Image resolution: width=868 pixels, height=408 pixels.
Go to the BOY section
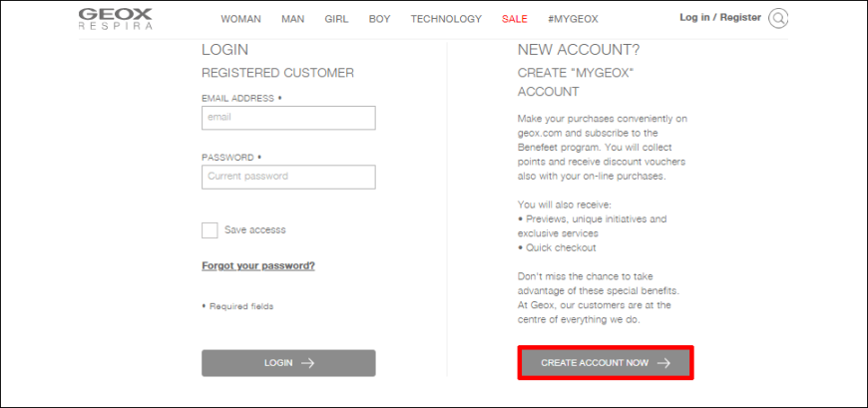click(x=380, y=19)
